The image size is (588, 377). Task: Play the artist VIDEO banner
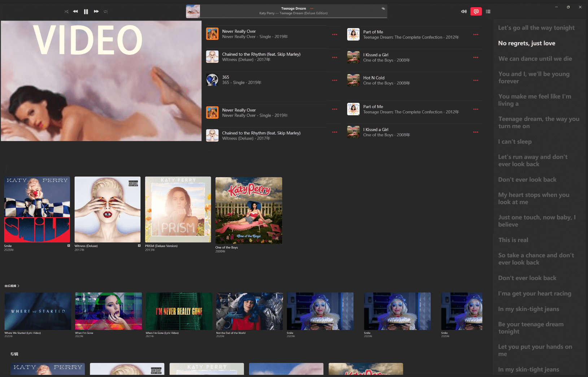tap(101, 81)
